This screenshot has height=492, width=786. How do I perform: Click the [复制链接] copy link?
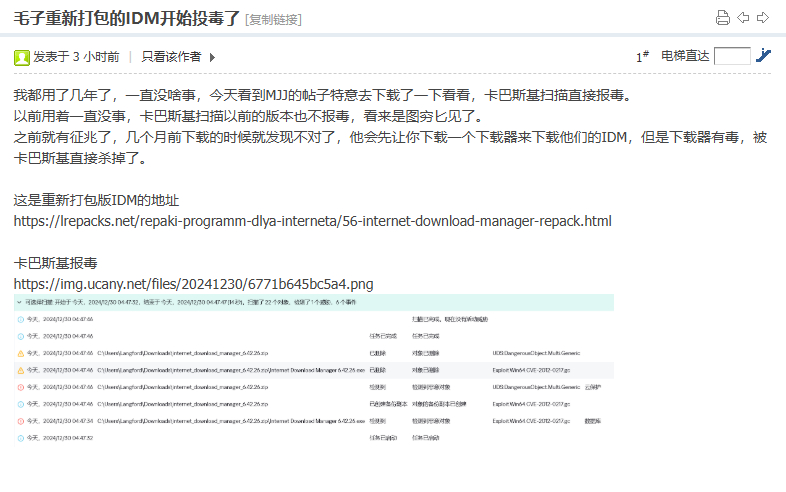click(273, 20)
